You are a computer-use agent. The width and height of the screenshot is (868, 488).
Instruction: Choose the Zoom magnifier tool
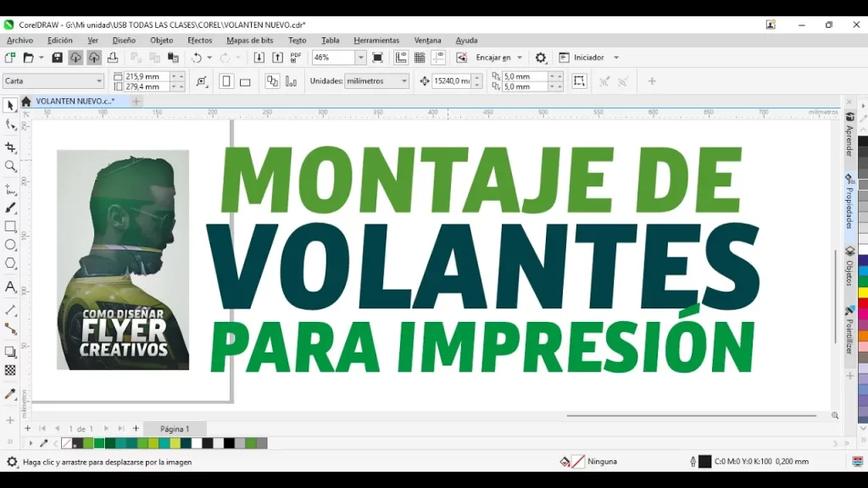point(10,167)
